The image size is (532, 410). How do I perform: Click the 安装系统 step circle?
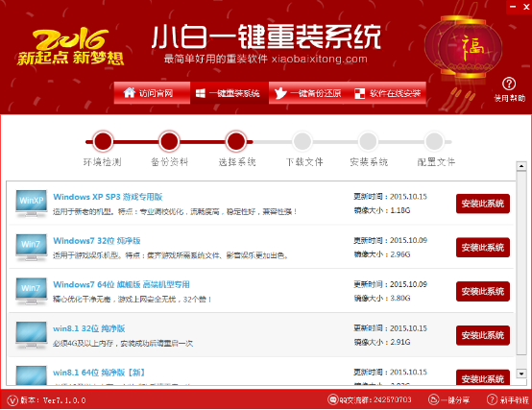[368, 141]
